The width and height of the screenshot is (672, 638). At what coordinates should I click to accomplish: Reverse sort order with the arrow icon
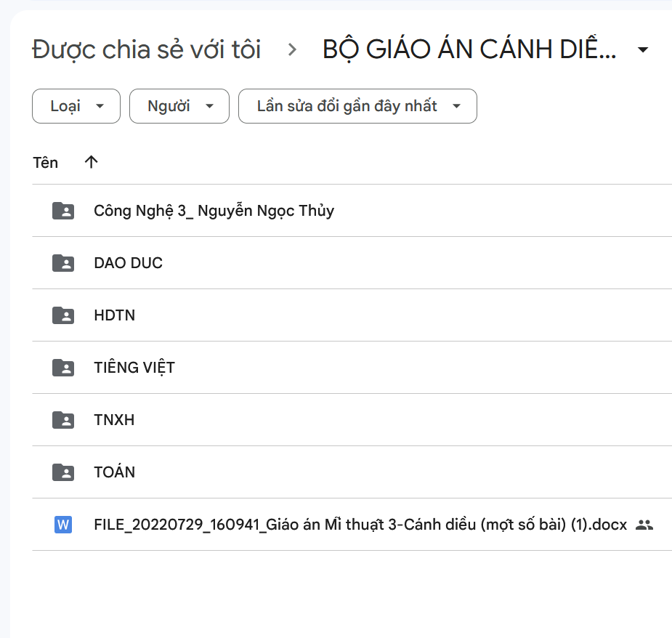click(x=91, y=162)
